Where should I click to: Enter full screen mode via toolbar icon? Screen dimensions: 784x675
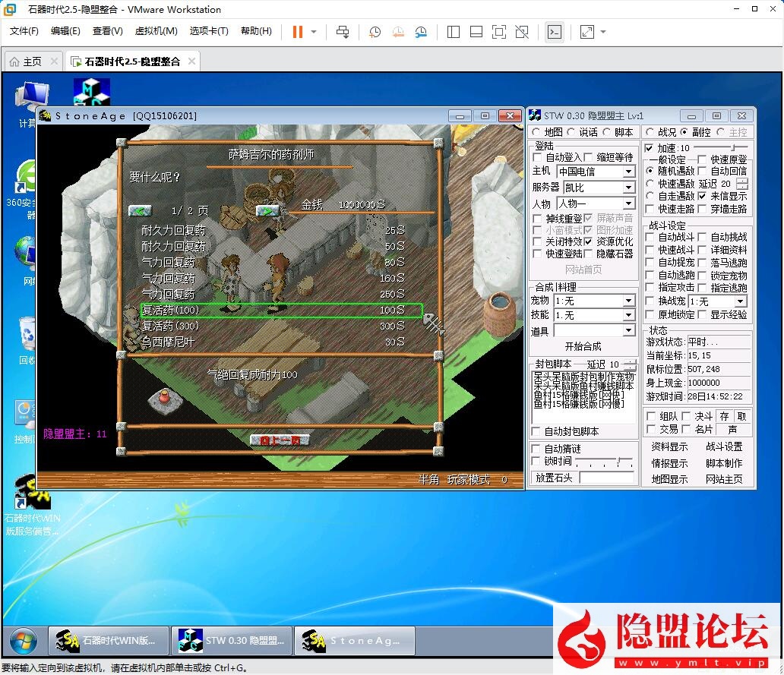click(x=498, y=32)
